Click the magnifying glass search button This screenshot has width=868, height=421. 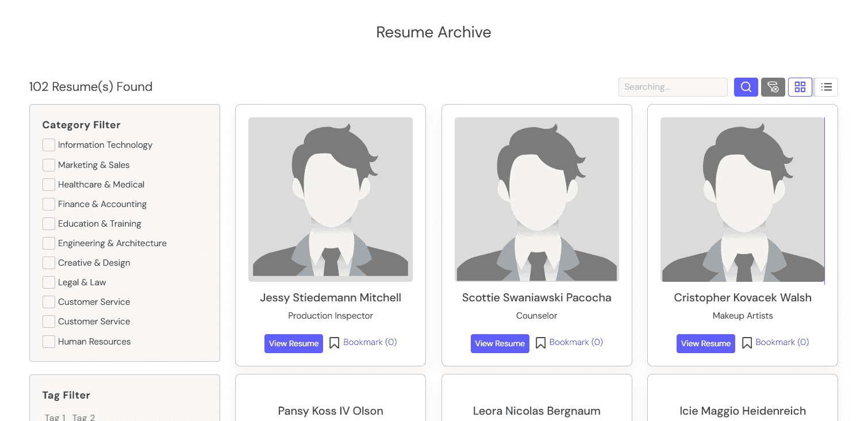746,87
